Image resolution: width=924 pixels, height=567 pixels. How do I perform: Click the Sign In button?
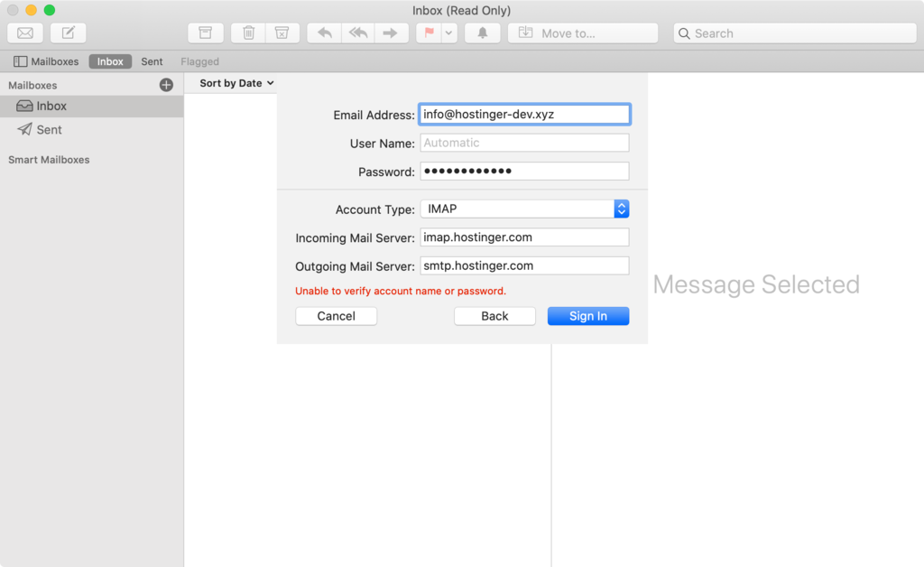coord(587,315)
